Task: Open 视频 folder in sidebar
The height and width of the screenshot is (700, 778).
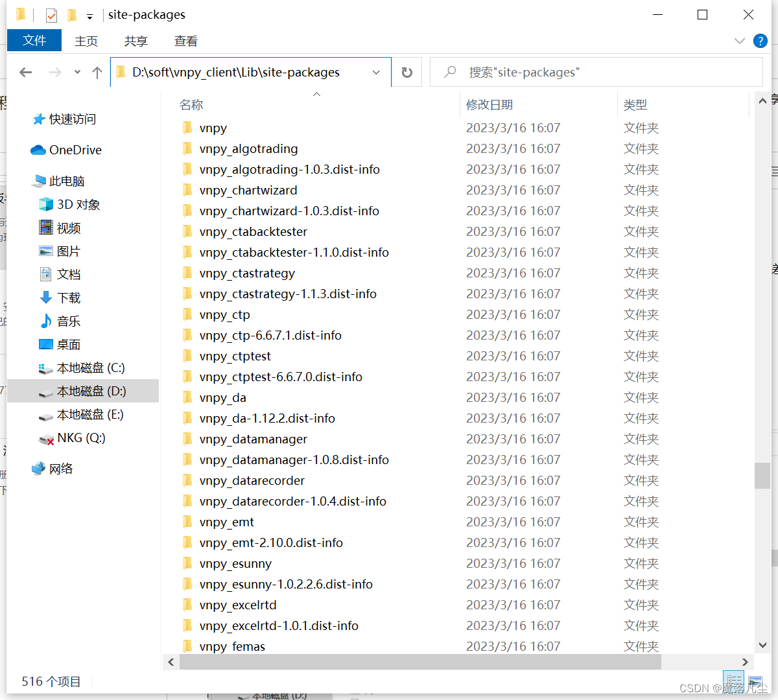Action: click(69, 228)
